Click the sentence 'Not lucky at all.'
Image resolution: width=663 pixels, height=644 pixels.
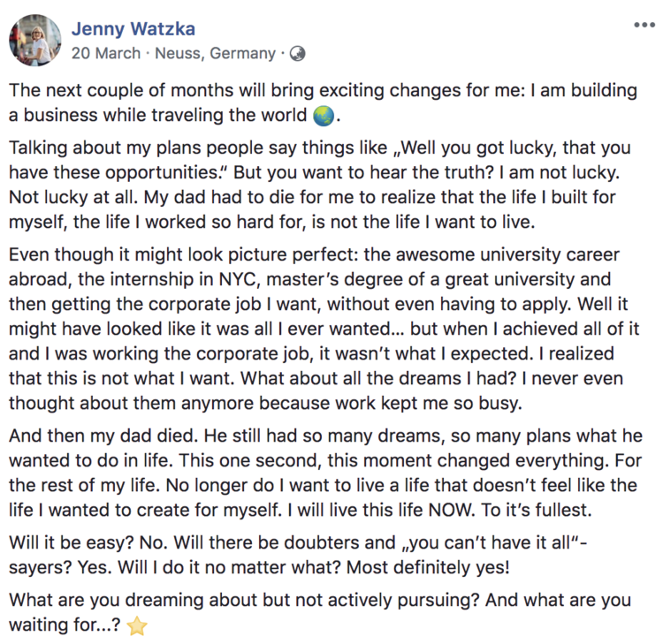tap(73, 197)
